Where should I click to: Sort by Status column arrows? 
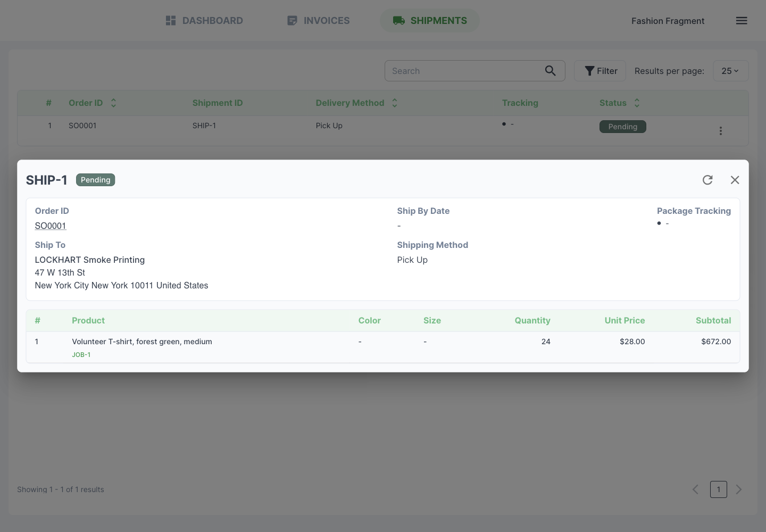click(x=637, y=103)
